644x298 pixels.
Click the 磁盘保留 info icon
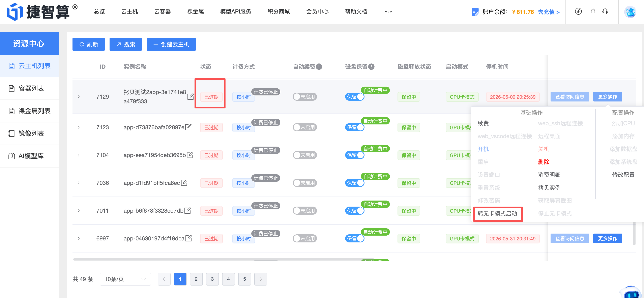(371, 67)
